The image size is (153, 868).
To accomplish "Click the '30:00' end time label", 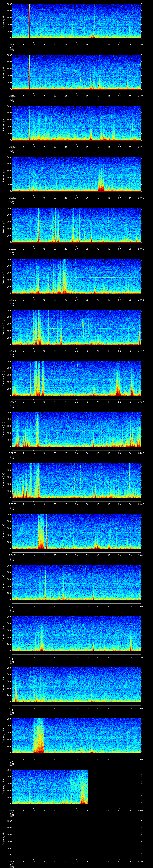I will coord(141,300).
